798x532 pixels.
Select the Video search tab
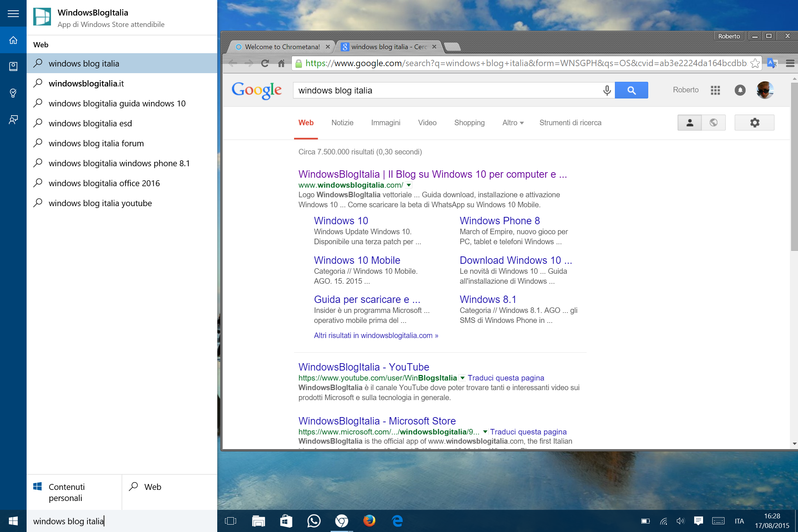tap(427, 123)
